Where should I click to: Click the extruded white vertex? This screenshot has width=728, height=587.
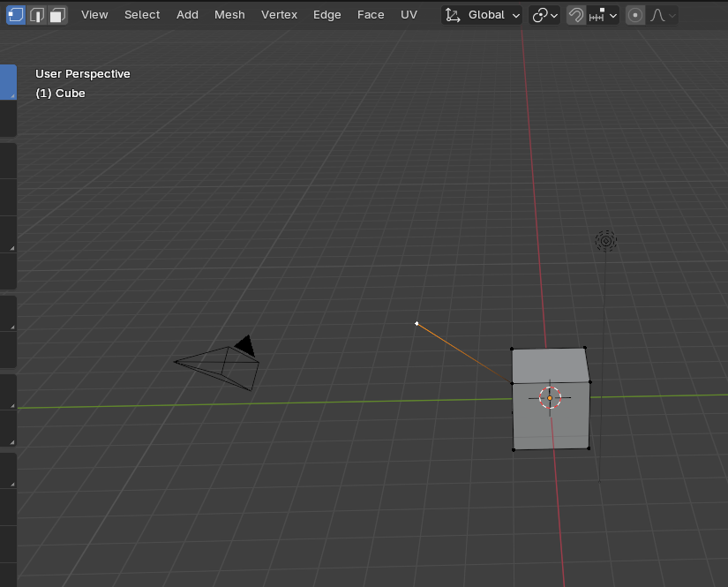[417, 323]
